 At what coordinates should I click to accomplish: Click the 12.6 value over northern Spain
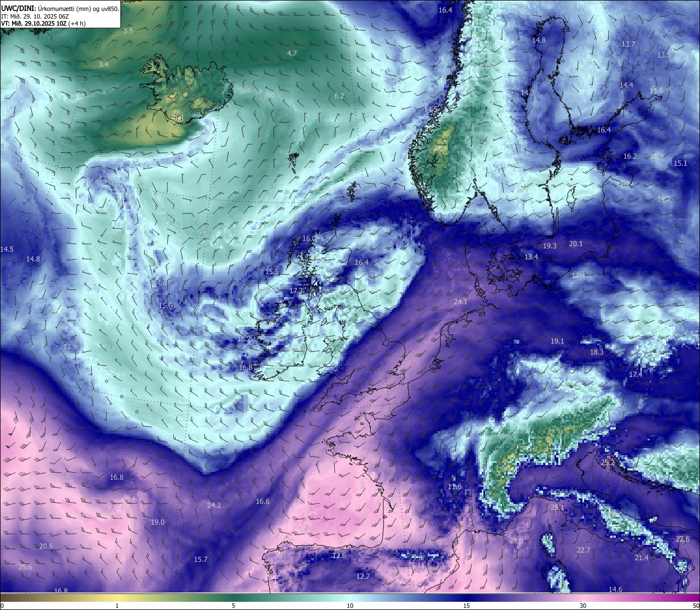click(339, 556)
